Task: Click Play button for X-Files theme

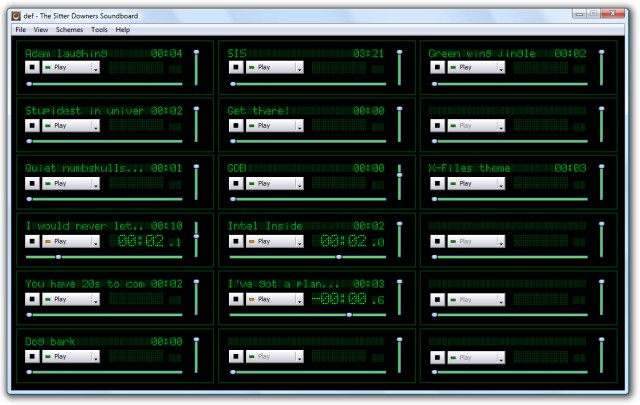Action: click(x=472, y=183)
